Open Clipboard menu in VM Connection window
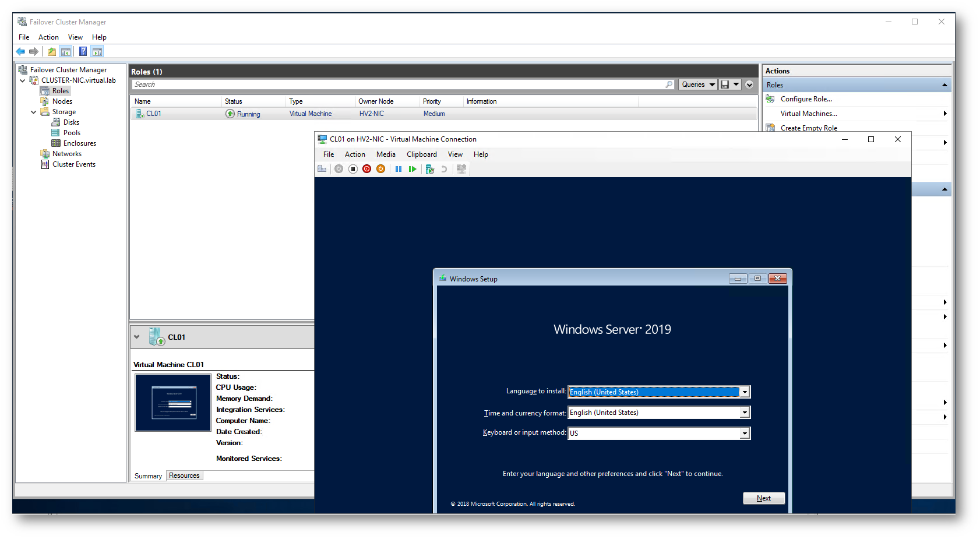980x539 pixels. [x=422, y=154]
